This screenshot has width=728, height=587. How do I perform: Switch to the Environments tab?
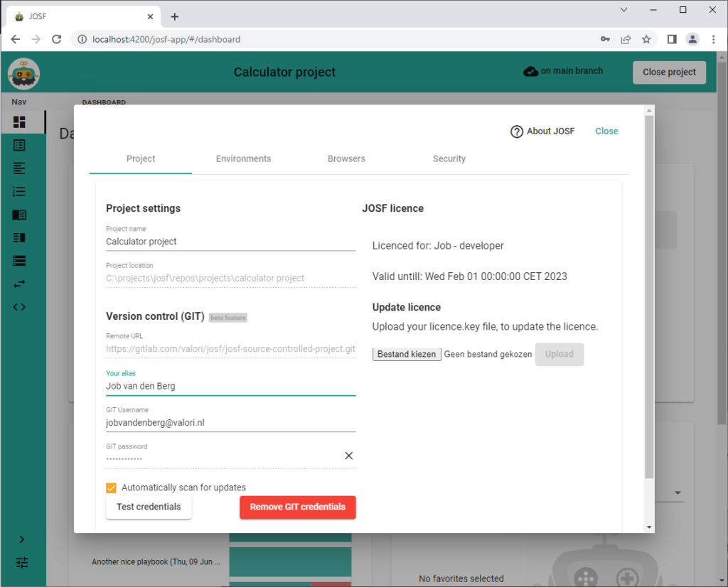(243, 158)
